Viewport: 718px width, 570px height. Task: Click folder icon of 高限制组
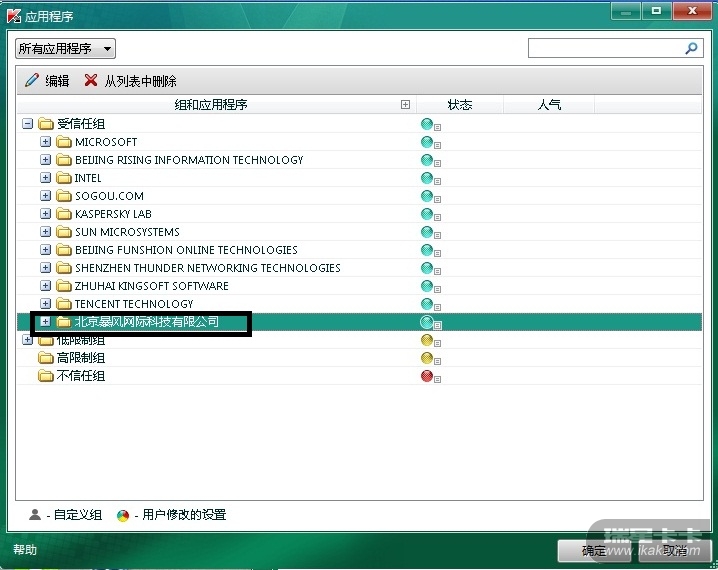point(45,358)
